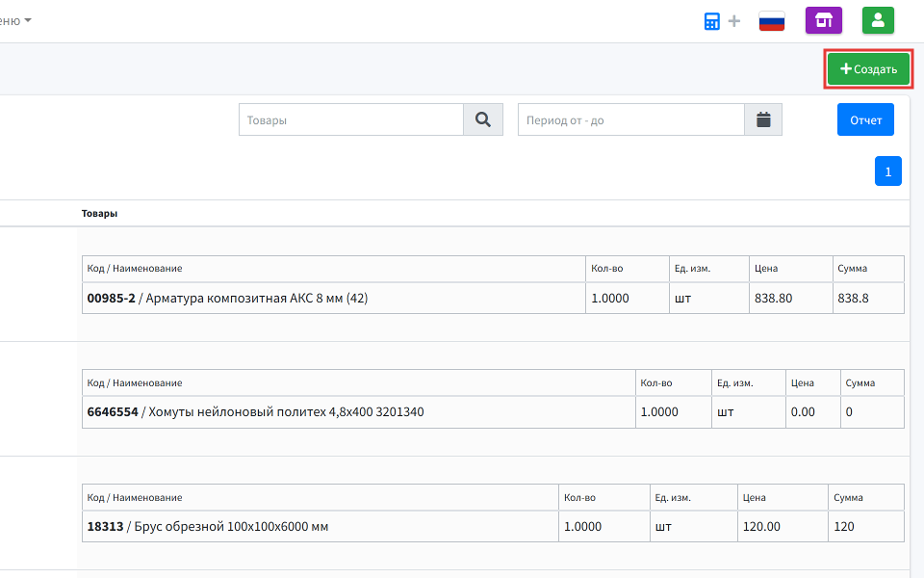Switch language via the Russian flag
The width and height of the screenshot is (924, 578).
point(771,21)
